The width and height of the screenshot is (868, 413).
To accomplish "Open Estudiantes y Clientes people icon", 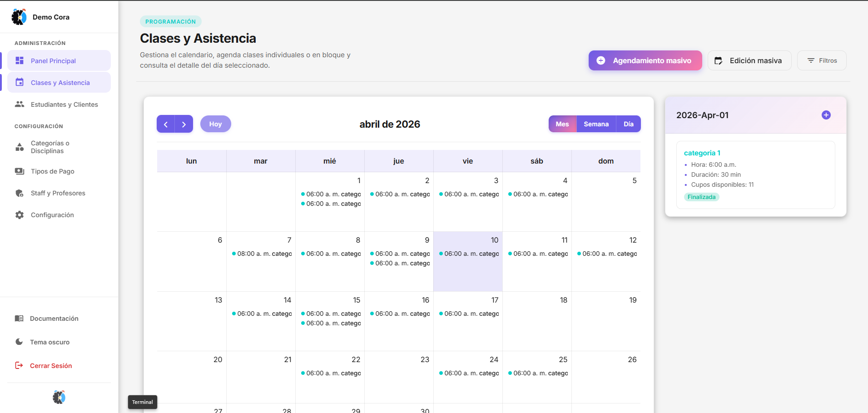I will [19, 104].
